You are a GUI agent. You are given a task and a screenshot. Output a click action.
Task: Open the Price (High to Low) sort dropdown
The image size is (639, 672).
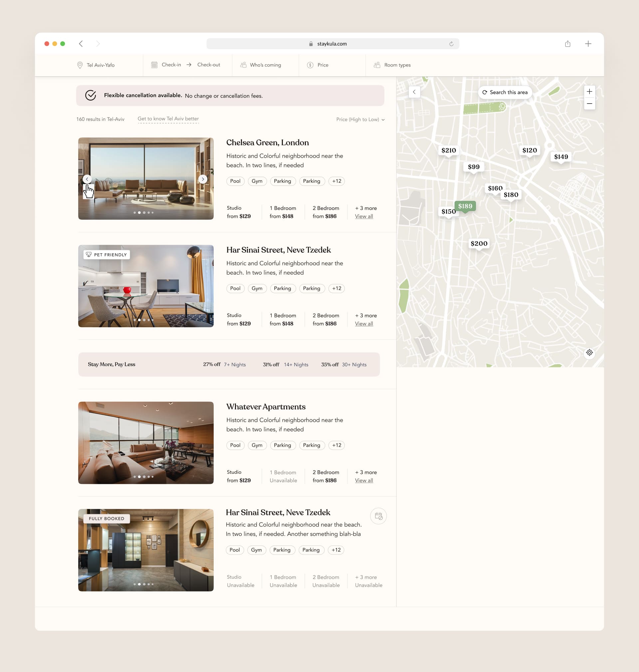tap(360, 119)
